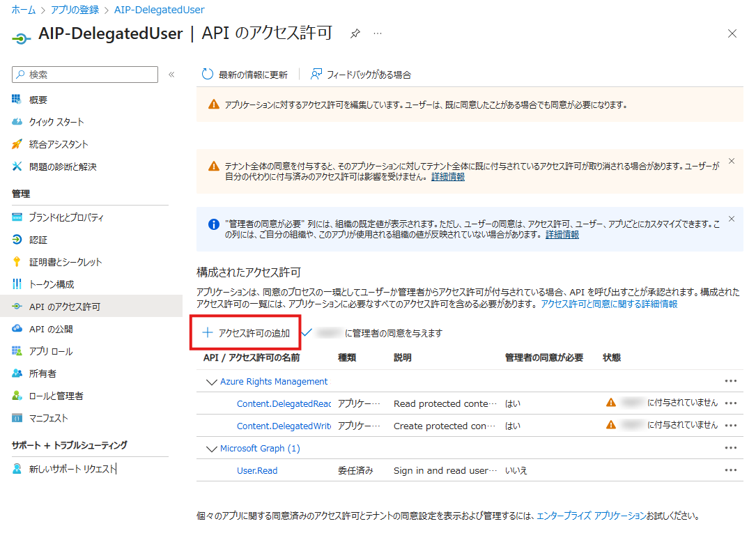The height and width of the screenshot is (549, 756).
Task: Open 詳細情報 link in the orange warning
Action: pos(448,177)
